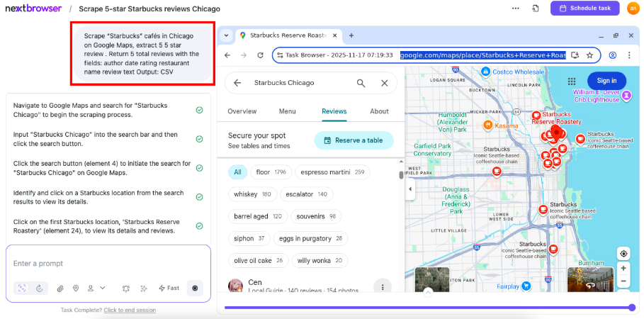Open the three-dot menu on Cen's review
644x319 pixels.
point(383,287)
